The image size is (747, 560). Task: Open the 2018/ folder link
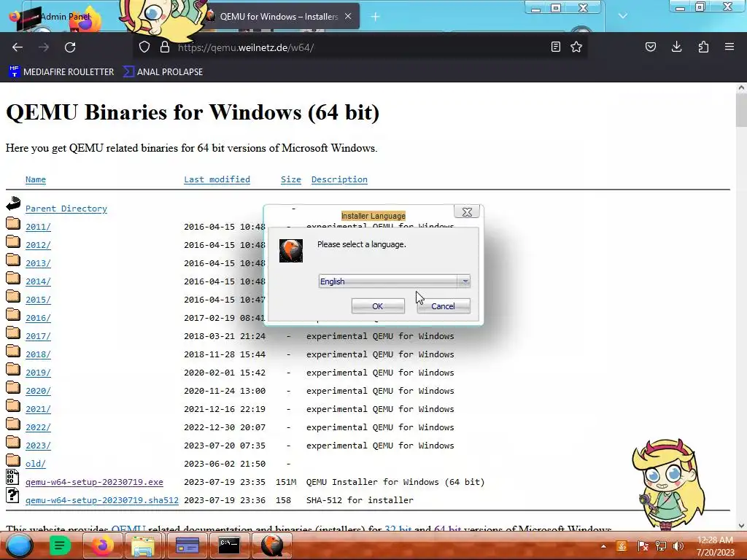click(x=38, y=354)
